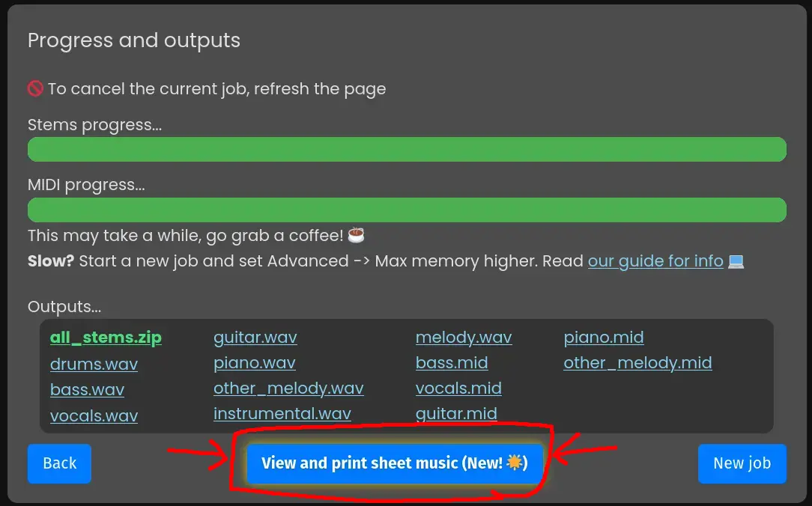Download the other_melody.wav file
The image size is (812, 506).
click(288, 389)
